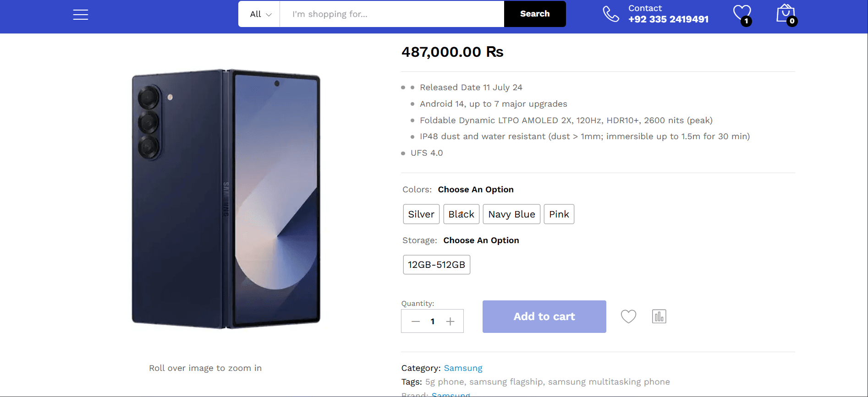Viewport: 868px width, 397px height.
Task: Click the compare bar-chart icon
Action: click(x=659, y=316)
